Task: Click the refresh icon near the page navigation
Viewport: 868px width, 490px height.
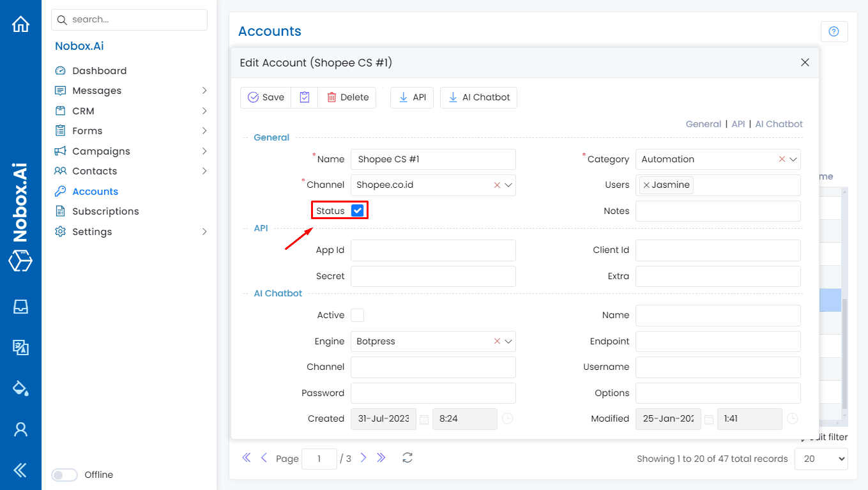Action: click(407, 457)
